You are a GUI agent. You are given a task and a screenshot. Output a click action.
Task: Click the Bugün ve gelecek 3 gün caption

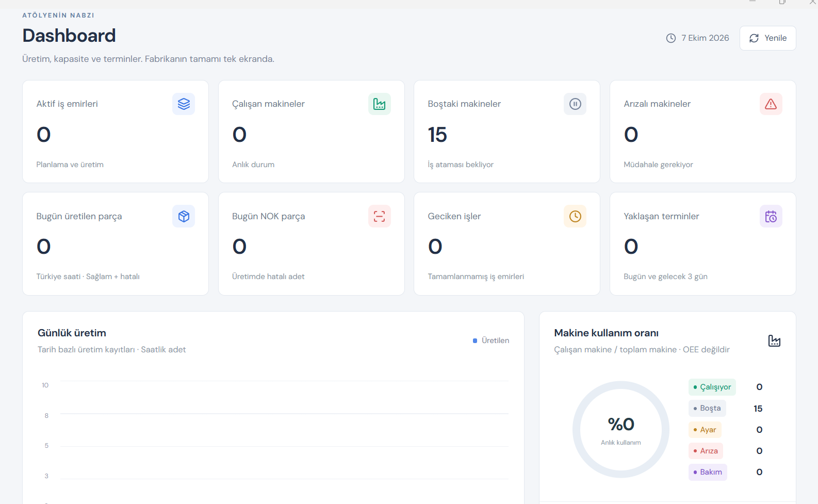(x=665, y=277)
